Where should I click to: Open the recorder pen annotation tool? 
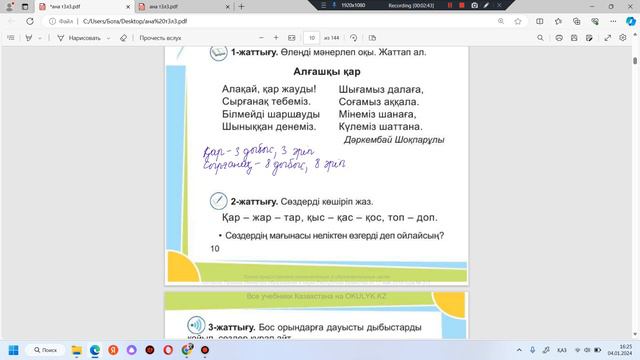click(486, 5)
